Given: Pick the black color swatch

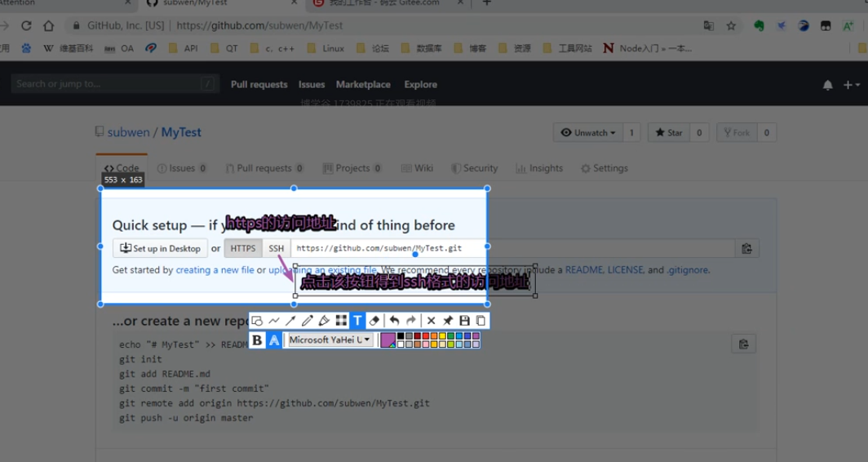Looking at the screenshot, I should coord(401,335).
